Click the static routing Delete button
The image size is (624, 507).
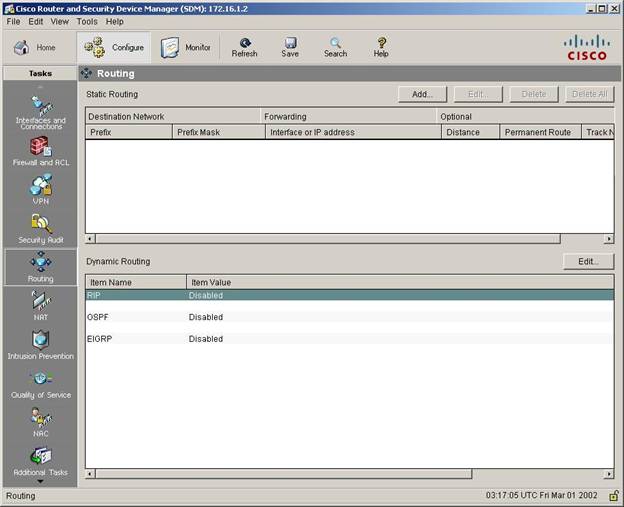(x=534, y=94)
